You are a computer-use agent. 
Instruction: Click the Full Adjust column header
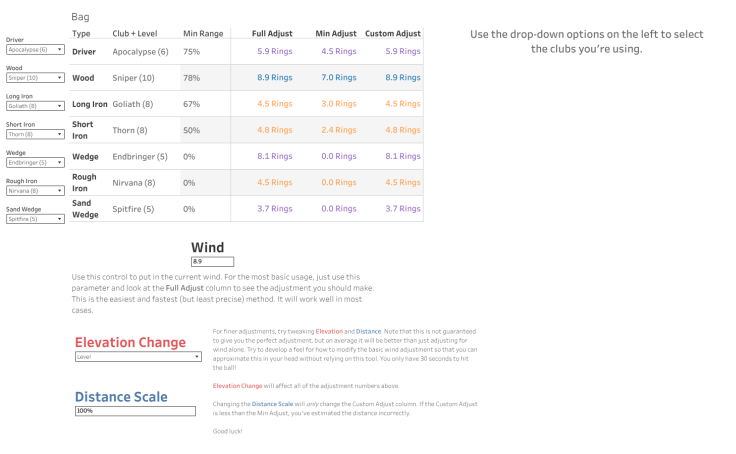click(273, 34)
